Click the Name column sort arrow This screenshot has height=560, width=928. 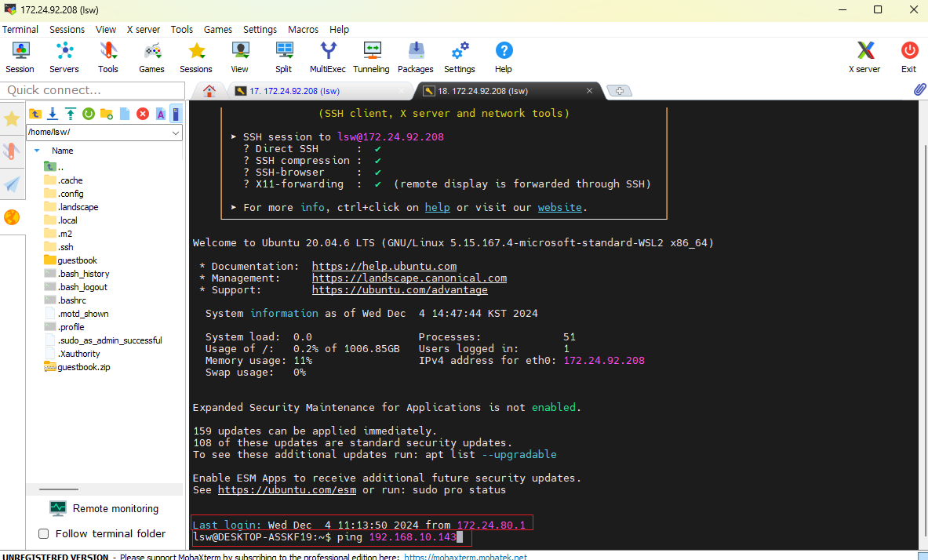[37, 151]
